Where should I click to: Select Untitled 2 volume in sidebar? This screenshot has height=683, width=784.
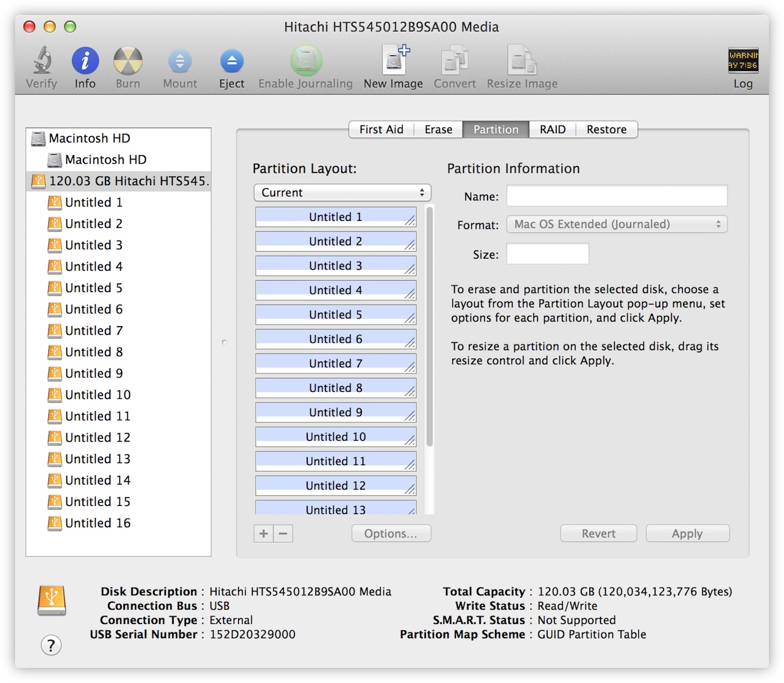pyautogui.click(x=118, y=223)
